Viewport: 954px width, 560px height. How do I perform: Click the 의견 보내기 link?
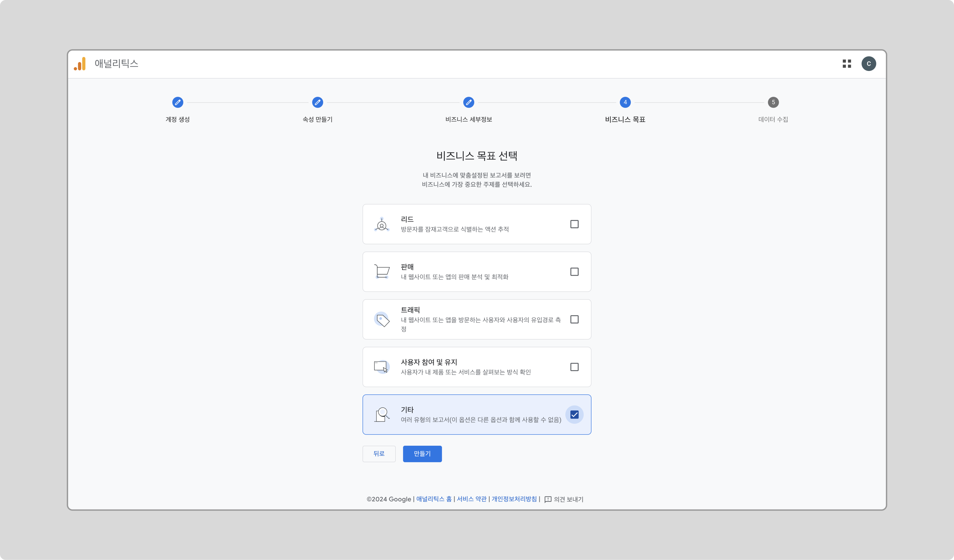[569, 499]
